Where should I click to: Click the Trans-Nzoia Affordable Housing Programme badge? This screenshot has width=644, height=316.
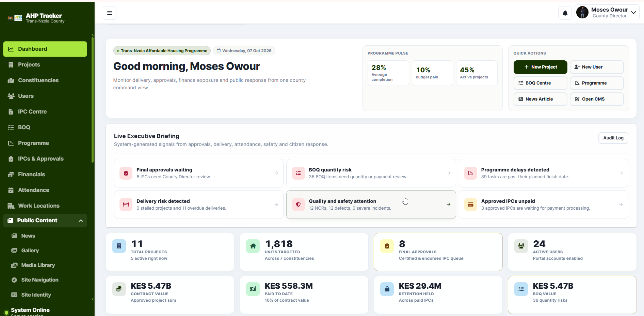coord(162,51)
